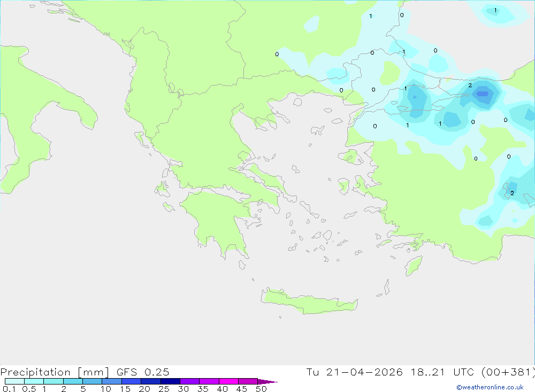
Task: Click the "30" legend scale value
Action: (184, 389)
